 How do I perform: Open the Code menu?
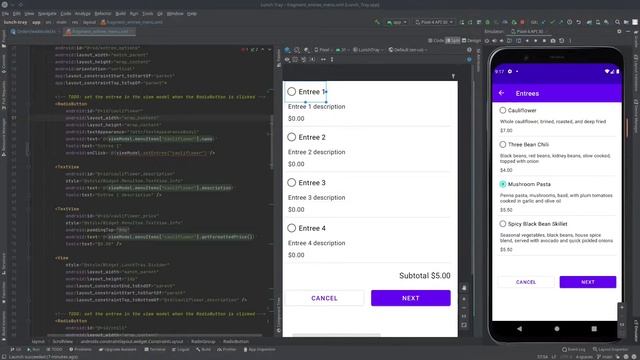pos(66,13)
